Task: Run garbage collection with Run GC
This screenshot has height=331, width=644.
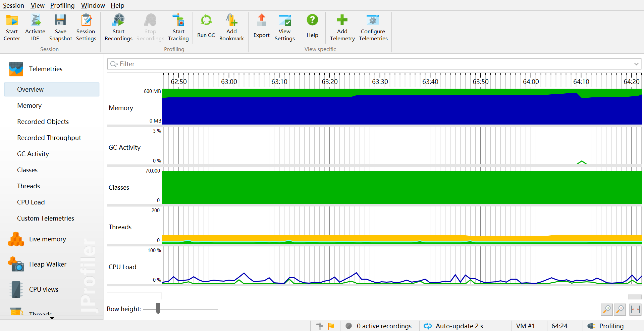Action: [x=206, y=26]
